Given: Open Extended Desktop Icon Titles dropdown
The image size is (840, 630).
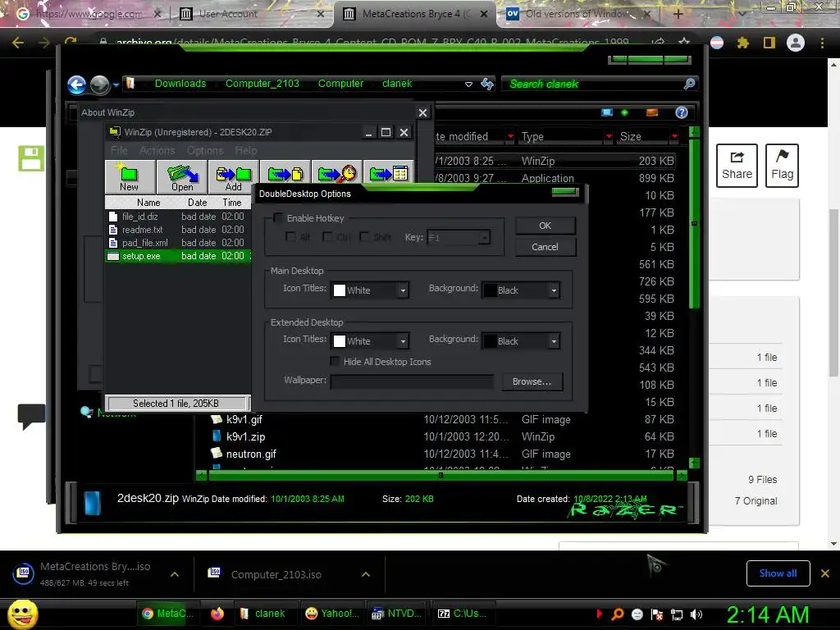Looking at the screenshot, I should click(403, 341).
